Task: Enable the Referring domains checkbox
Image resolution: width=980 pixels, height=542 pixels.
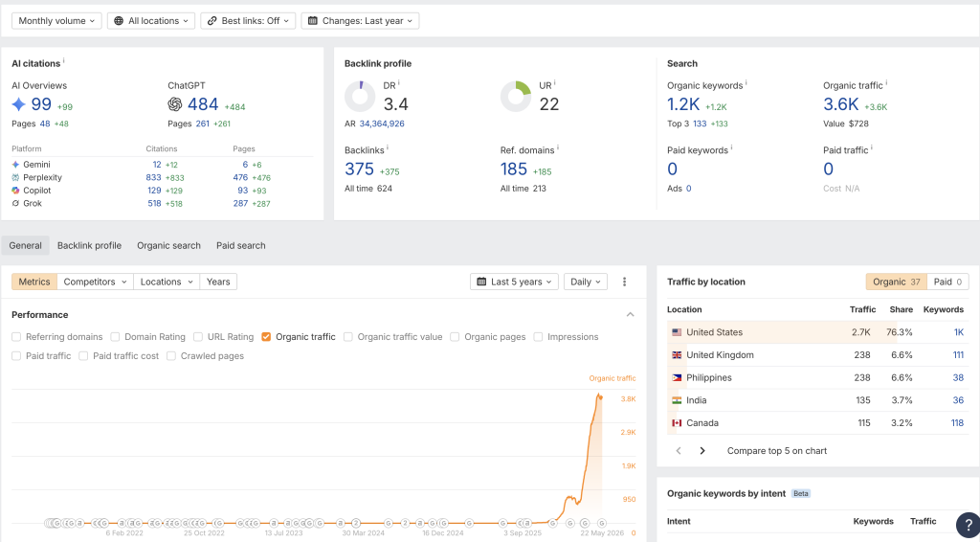Action: click(16, 337)
